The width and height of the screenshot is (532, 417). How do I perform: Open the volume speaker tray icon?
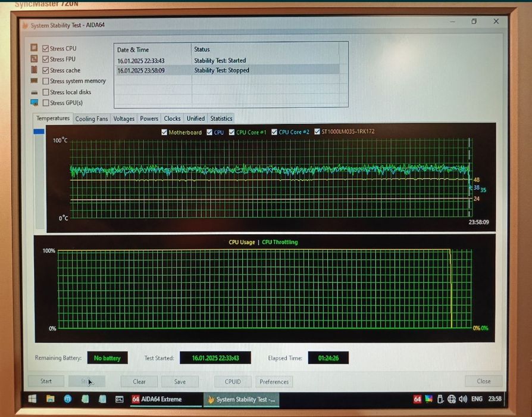(x=463, y=399)
